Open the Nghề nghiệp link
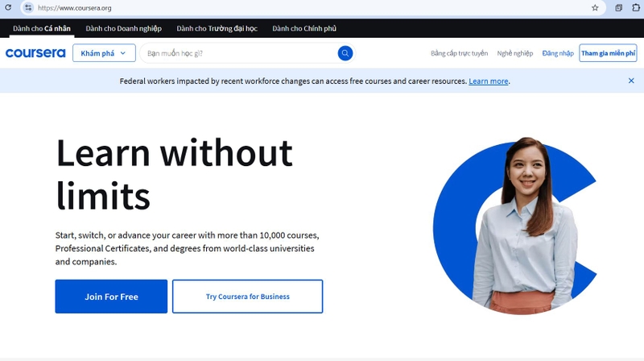644x361 pixels. (x=515, y=53)
